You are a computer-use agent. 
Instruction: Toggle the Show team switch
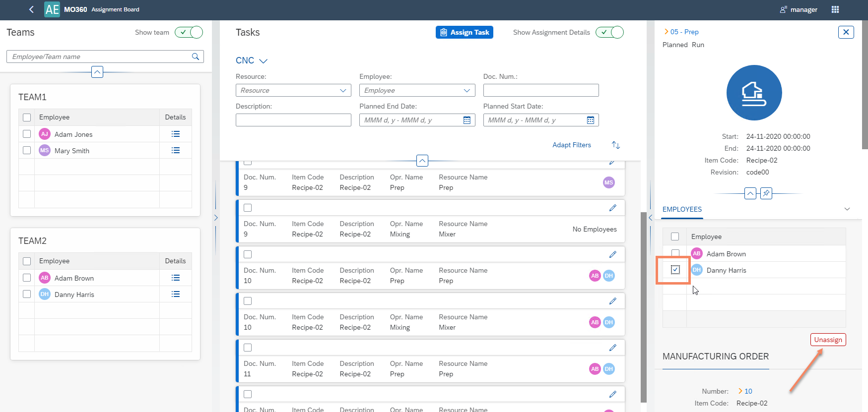(x=189, y=32)
